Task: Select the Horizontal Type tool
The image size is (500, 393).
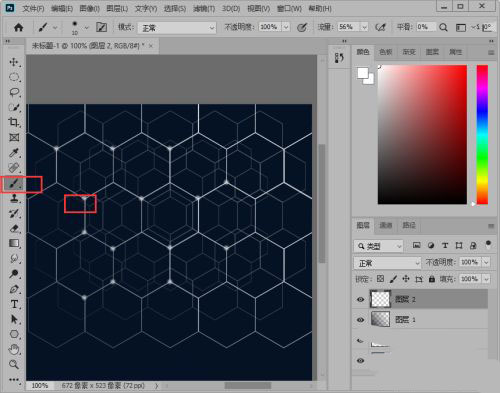Action: pos(14,304)
